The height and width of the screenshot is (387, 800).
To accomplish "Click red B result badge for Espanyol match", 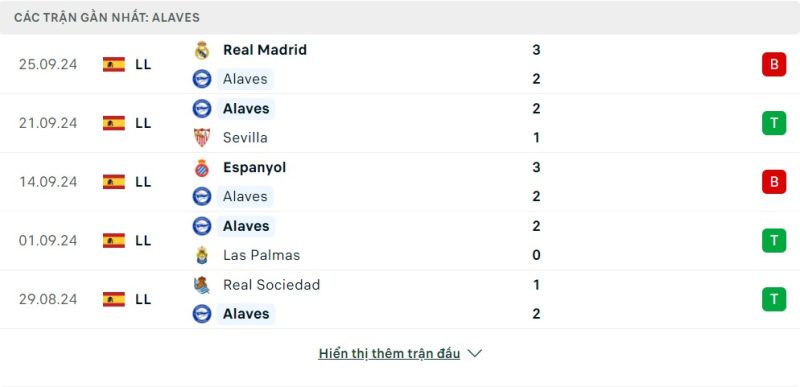I will point(774,182).
